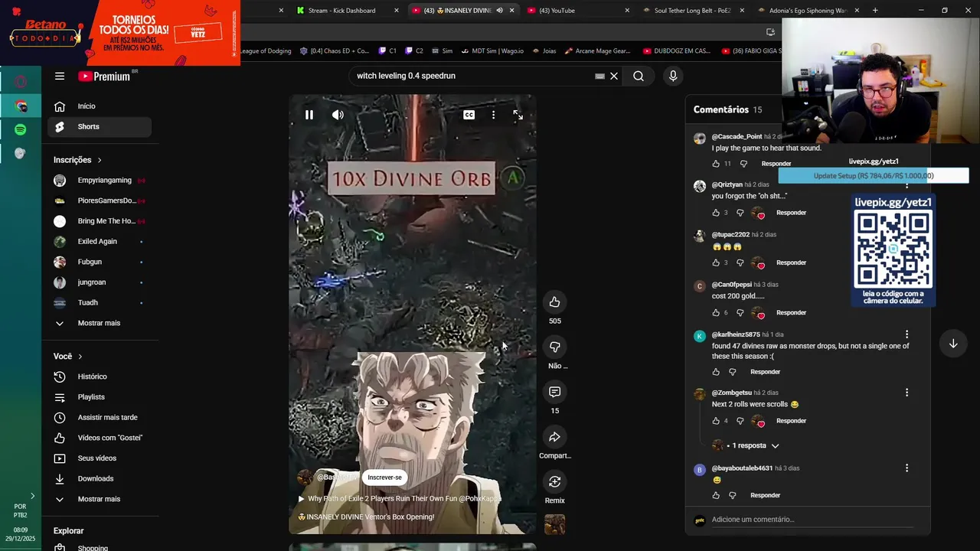Open Arcane Mage Gear bookmark

[598, 51]
